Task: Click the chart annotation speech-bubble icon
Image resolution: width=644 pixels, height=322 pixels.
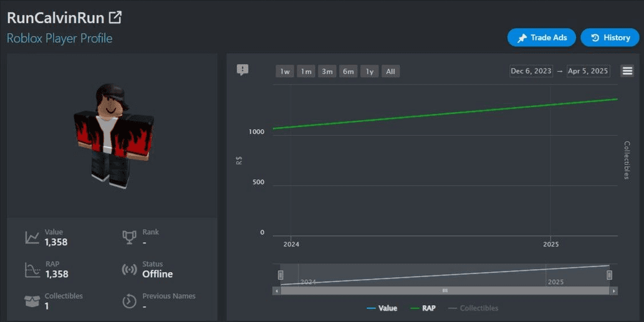Action: [243, 70]
